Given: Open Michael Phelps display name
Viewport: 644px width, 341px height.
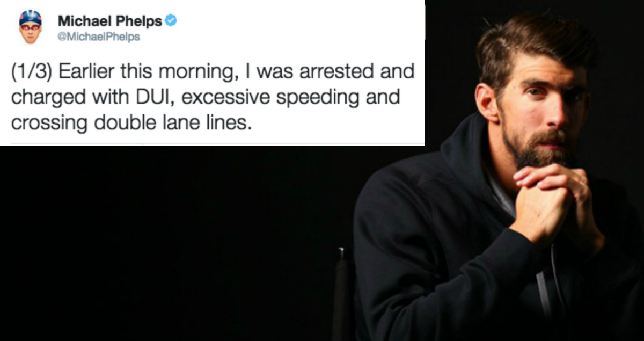Looking at the screenshot, I should point(109,21).
